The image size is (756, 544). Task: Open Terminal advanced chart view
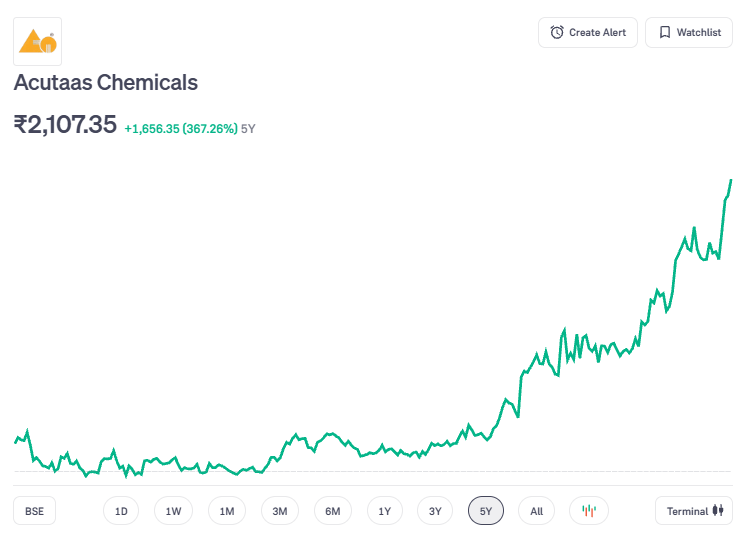tap(693, 511)
